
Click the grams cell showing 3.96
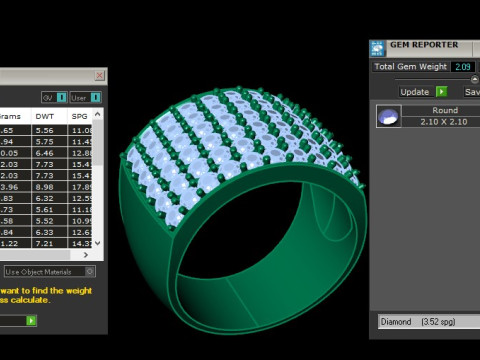coord(15,187)
